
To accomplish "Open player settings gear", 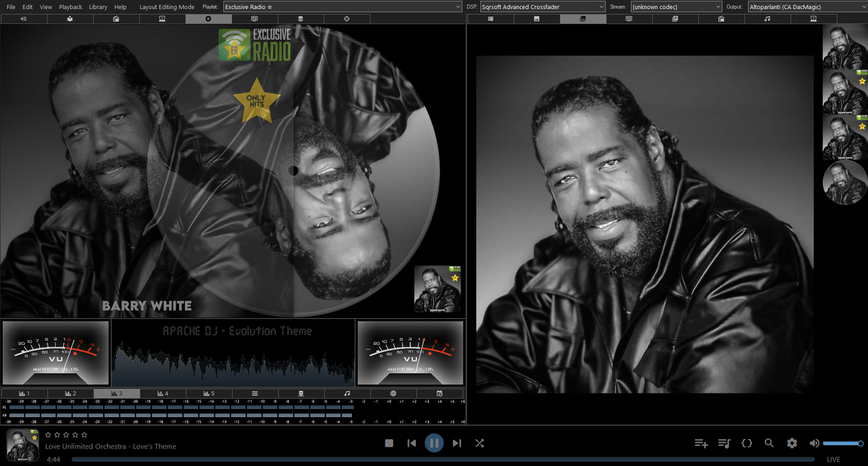I will click(x=792, y=443).
